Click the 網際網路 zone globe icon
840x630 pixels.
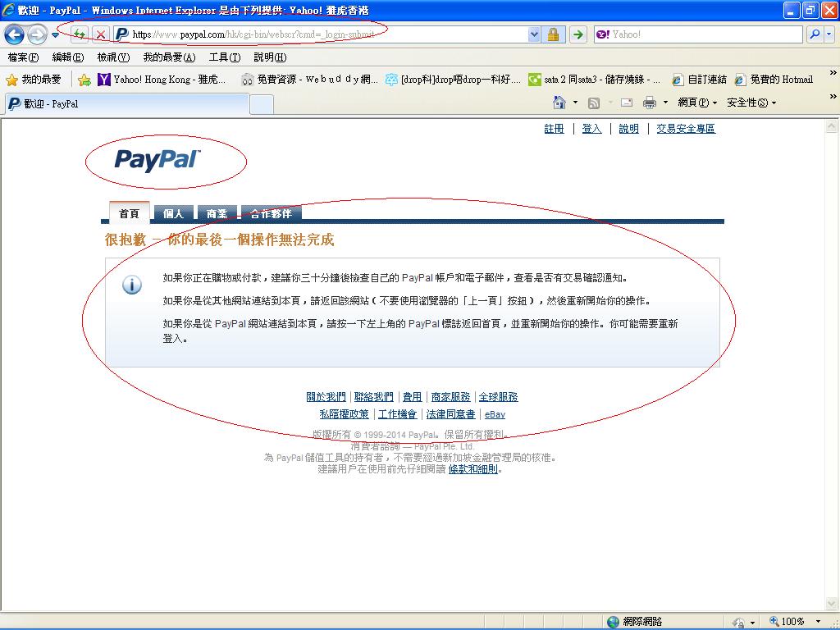(614, 622)
